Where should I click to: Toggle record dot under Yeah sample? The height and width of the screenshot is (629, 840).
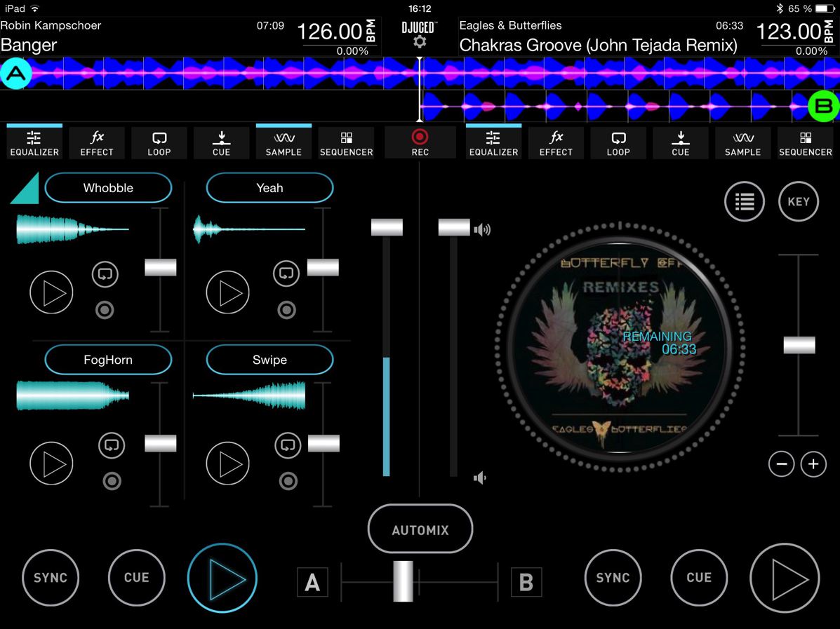tap(286, 309)
